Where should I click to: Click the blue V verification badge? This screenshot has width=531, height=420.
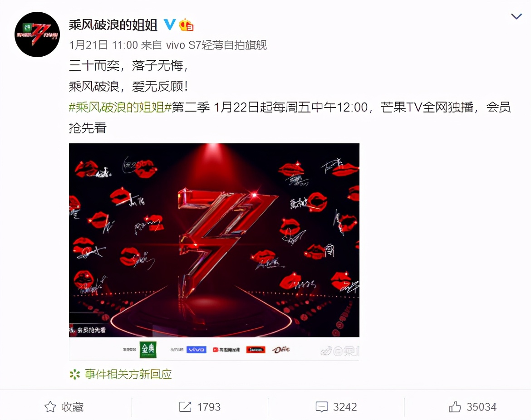coord(169,24)
